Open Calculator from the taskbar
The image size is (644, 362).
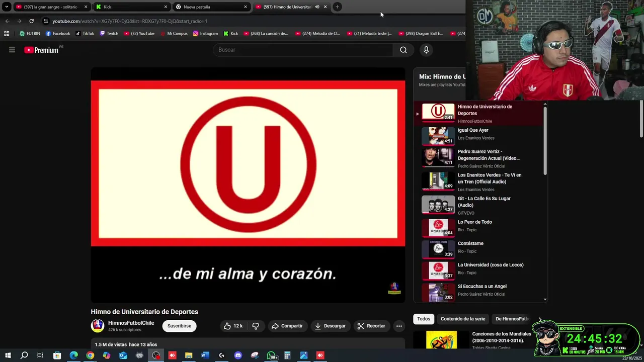(x=287, y=355)
